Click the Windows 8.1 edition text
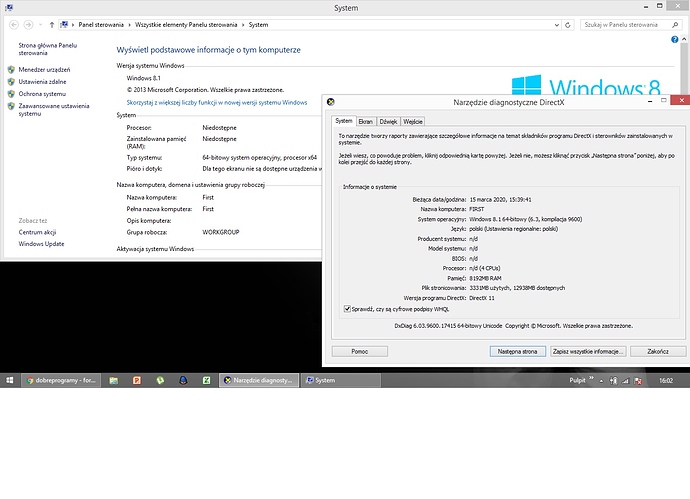Viewport: 690px width, 499px height. (143, 78)
